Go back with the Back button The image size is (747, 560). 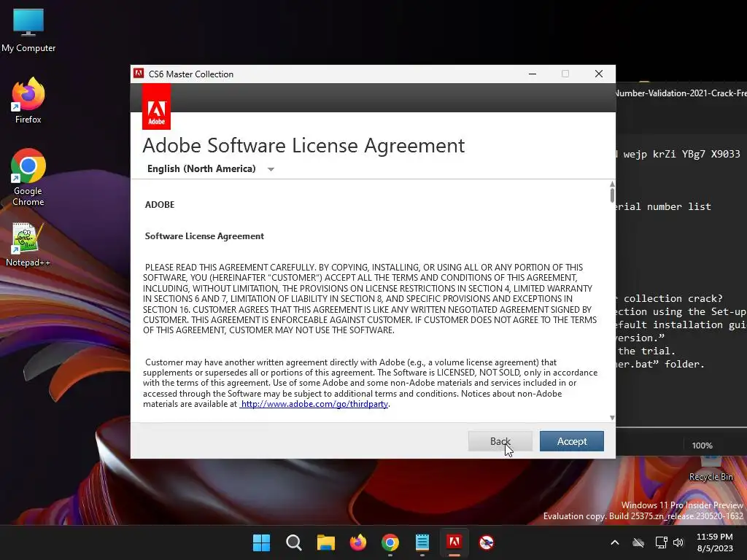[x=500, y=441]
